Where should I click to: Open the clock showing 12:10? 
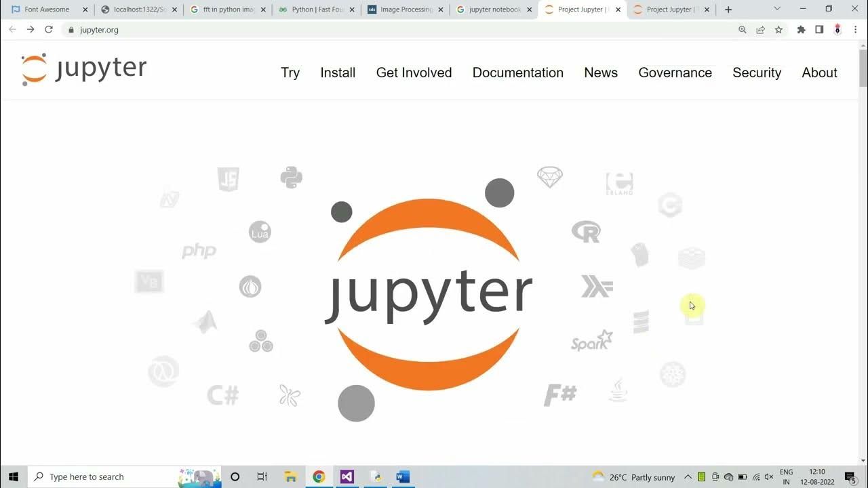click(x=817, y=476)
